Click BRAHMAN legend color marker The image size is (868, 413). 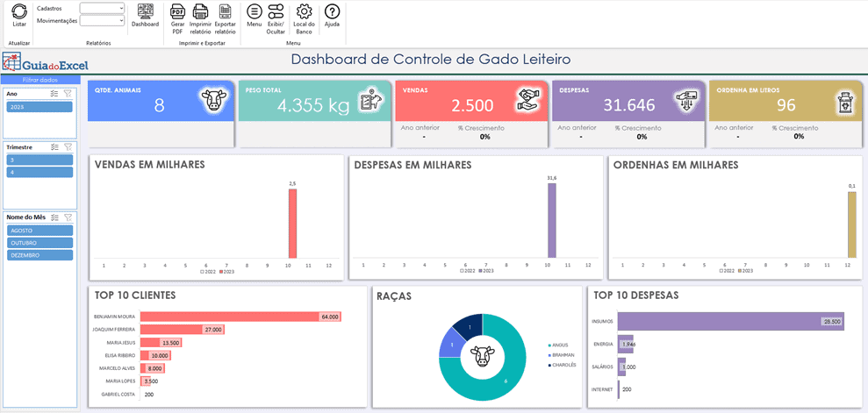coord(549,355)
